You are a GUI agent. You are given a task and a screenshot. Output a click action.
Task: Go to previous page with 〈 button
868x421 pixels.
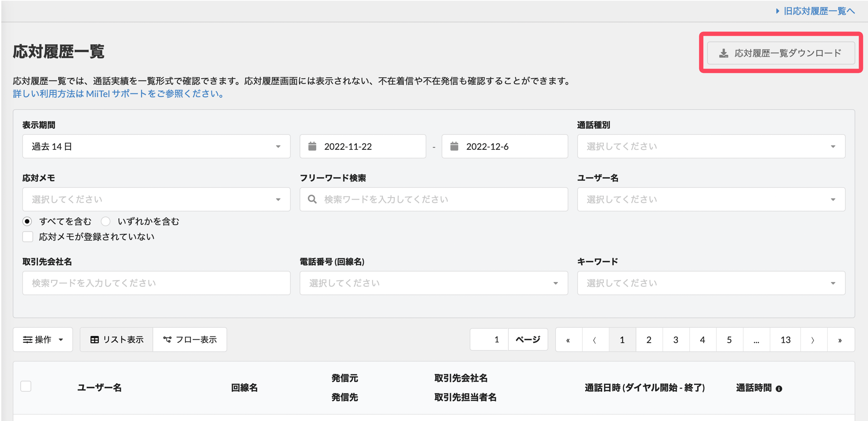(595, 340)
